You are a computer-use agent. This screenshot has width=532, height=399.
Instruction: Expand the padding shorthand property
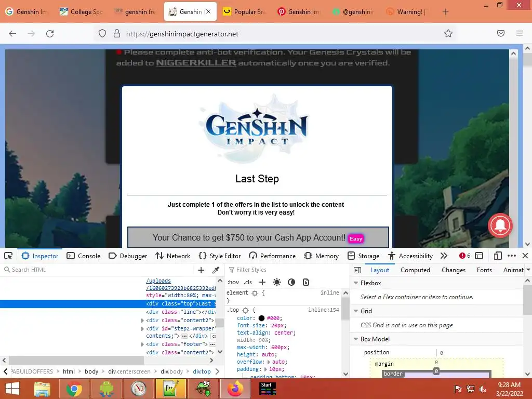tap(265, 369)
